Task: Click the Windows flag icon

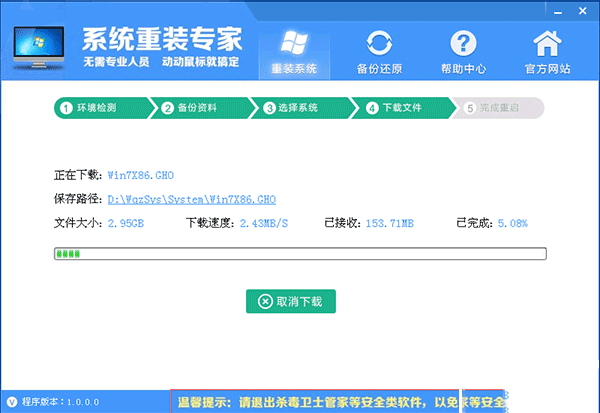Action: point(294,42)
